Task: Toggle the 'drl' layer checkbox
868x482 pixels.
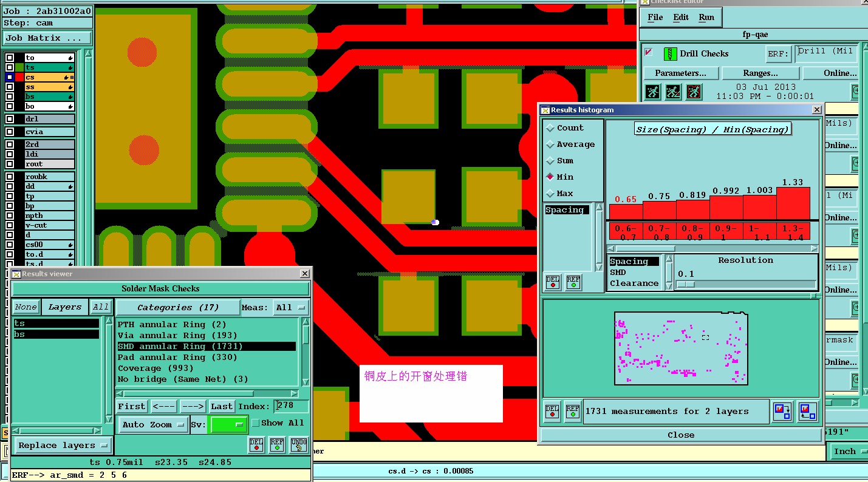Action: pos(10,119)
